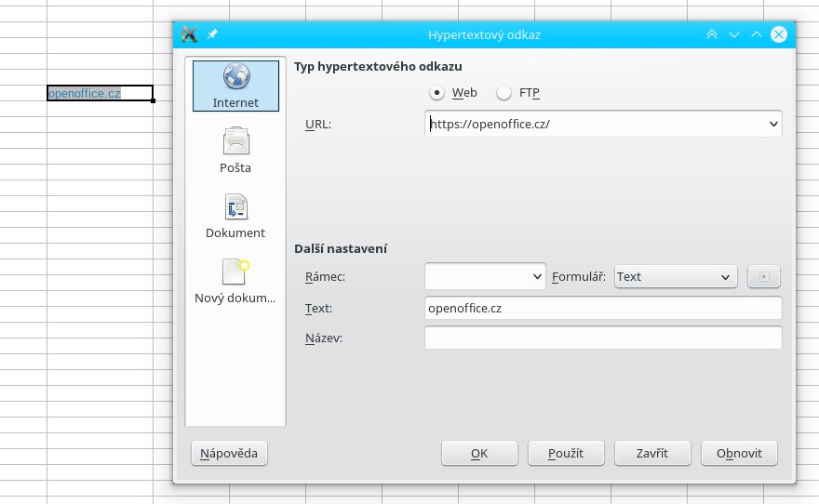The height and width of the screenshot is (504, 819).
Task: Click the keep-above double chevron icon
Action: coord(711,34)
